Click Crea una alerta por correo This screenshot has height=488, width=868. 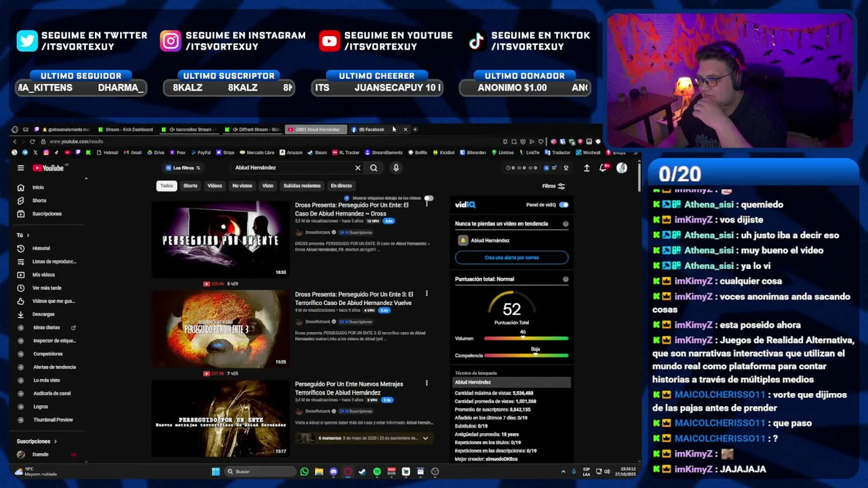(511, 258)
